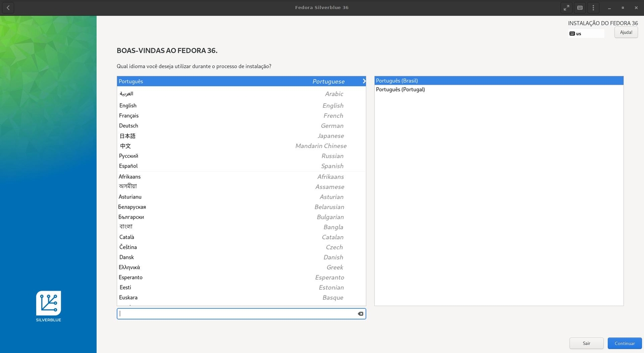Collapse the highlighted Portuguese row arrow
Viewport: 644px width, 353px height.
tap(364, 81)
